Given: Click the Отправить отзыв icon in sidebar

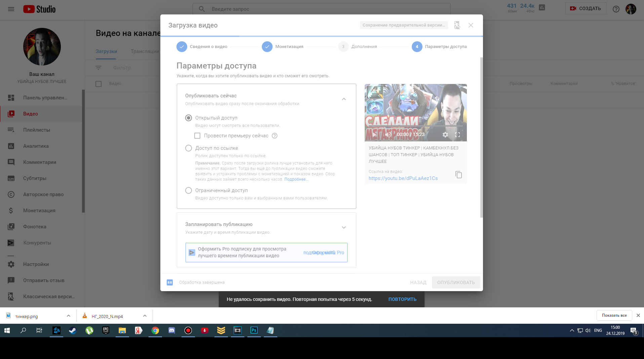Looking at the screenshot, I should tap(11, 280).
